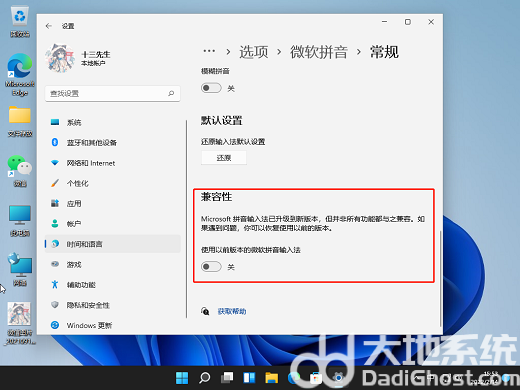The height and width of the screenshot is (390, 520).
Task: Open the WeChat desktop shortcut
Action: 20,171
